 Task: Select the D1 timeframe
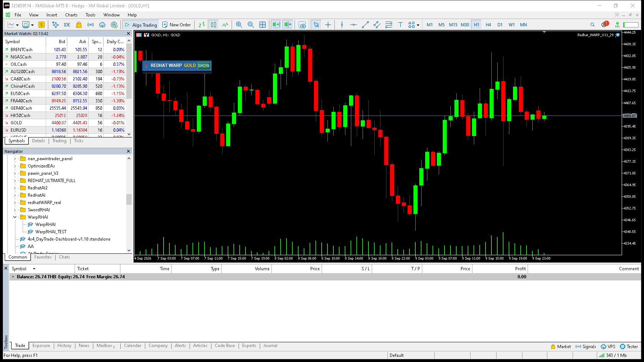click(x=500, y=25)
